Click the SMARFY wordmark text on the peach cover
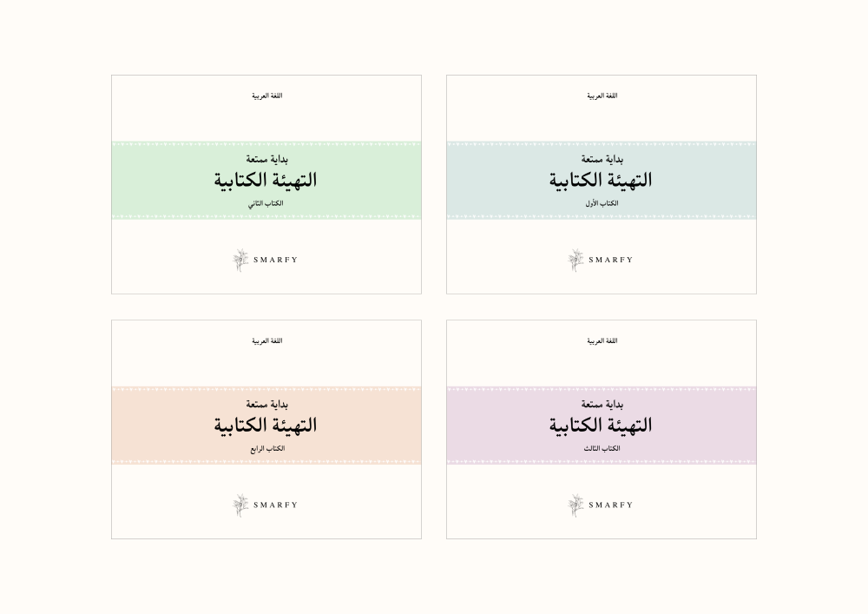 [276, 505]
